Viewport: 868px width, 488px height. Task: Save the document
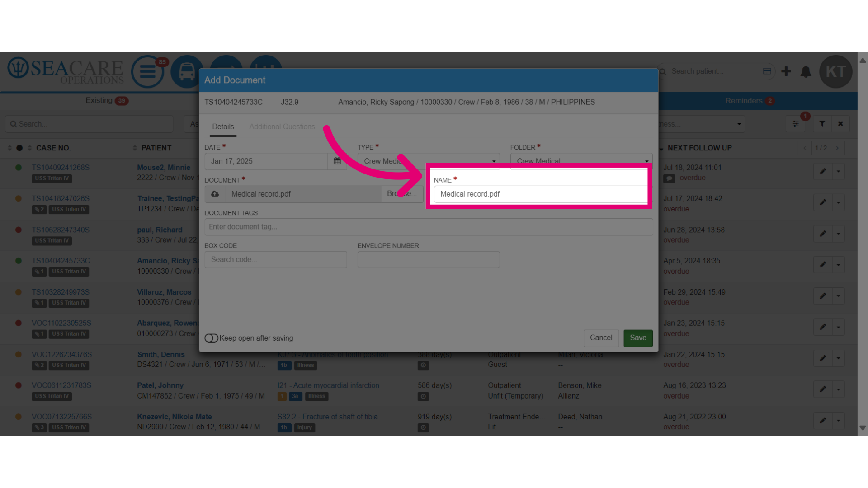[638, 338]
